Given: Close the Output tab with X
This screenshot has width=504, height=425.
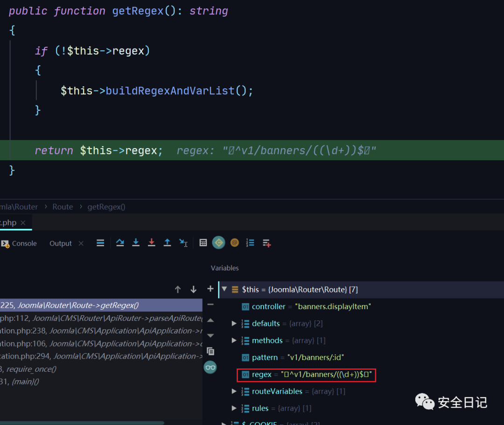Looking at the screenshot, I should (x=81, y=243).
